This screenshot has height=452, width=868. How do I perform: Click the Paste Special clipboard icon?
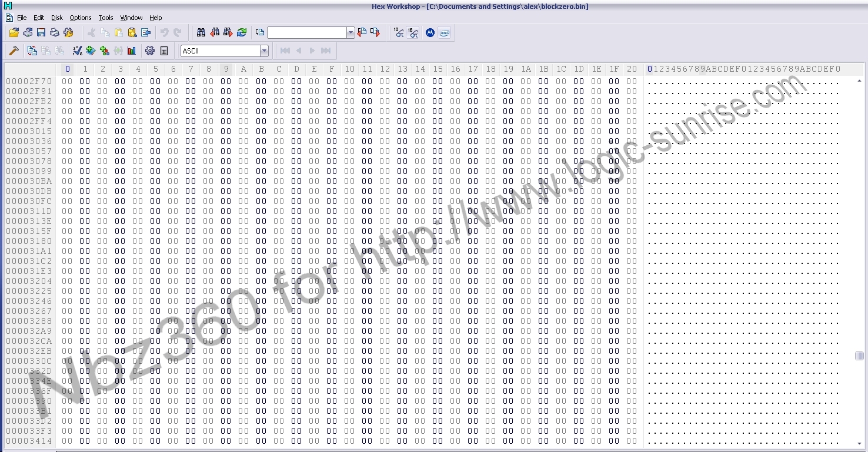coord(132,32)
